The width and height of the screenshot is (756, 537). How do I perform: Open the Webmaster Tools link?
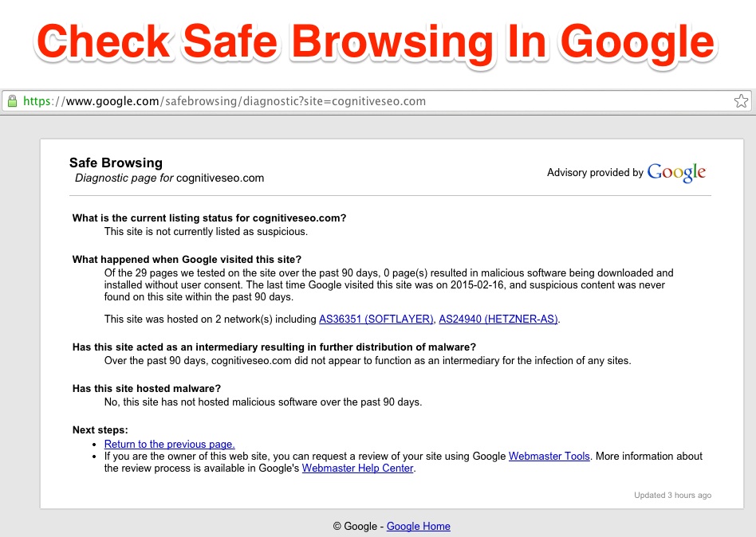point(549,456)
